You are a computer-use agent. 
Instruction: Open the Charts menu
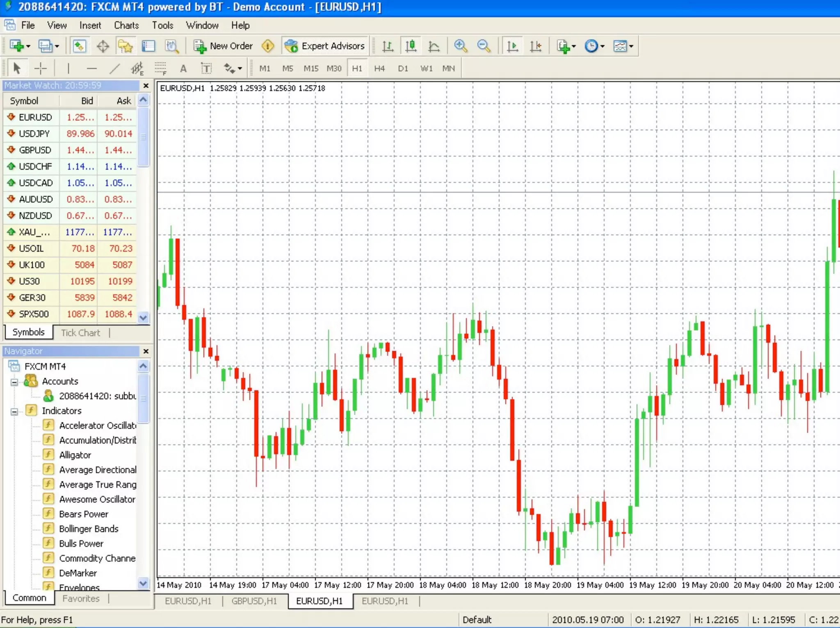click(126, 25)
